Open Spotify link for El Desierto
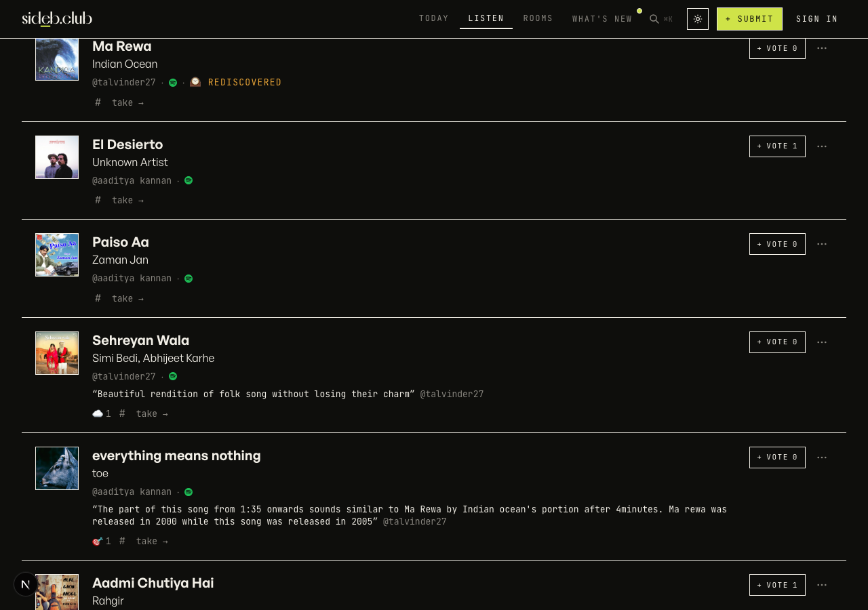Screen dimensions: 868x610 (x=189, y=180)
